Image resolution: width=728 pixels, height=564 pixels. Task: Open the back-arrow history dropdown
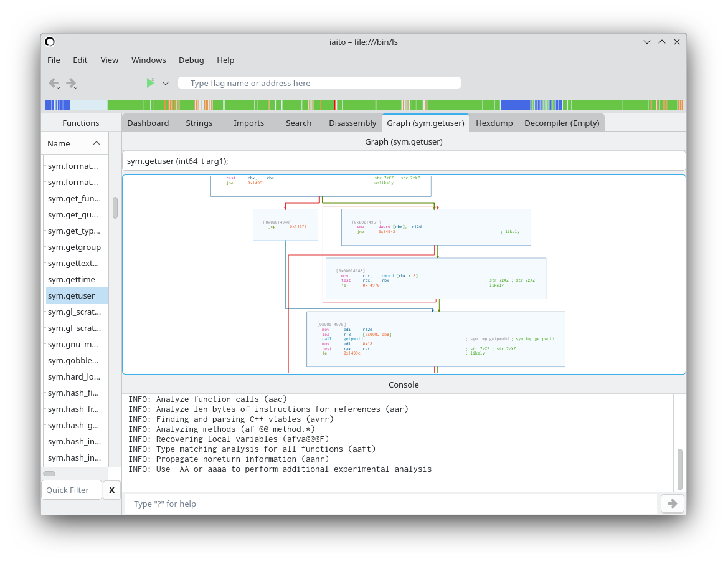click(x=59, y=87)
